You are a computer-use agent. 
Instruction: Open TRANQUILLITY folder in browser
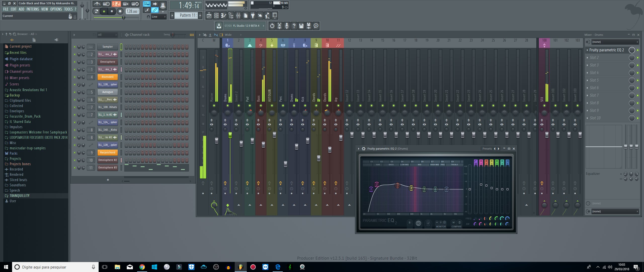(20, 196)
